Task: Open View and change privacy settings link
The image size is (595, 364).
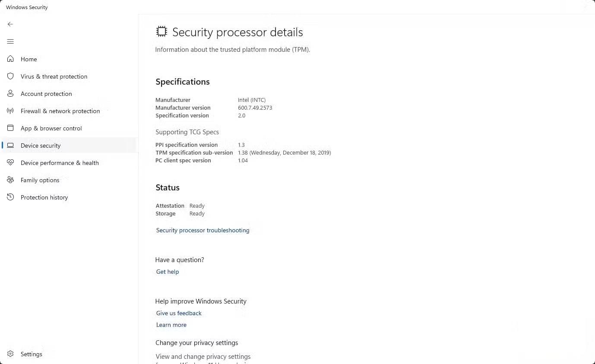Action: pos(203,357)
